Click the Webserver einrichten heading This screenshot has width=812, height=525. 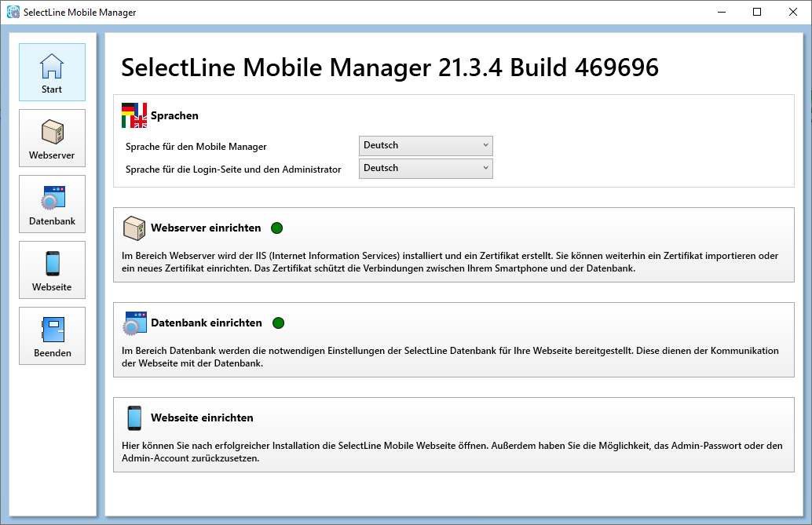coord(206,228)
